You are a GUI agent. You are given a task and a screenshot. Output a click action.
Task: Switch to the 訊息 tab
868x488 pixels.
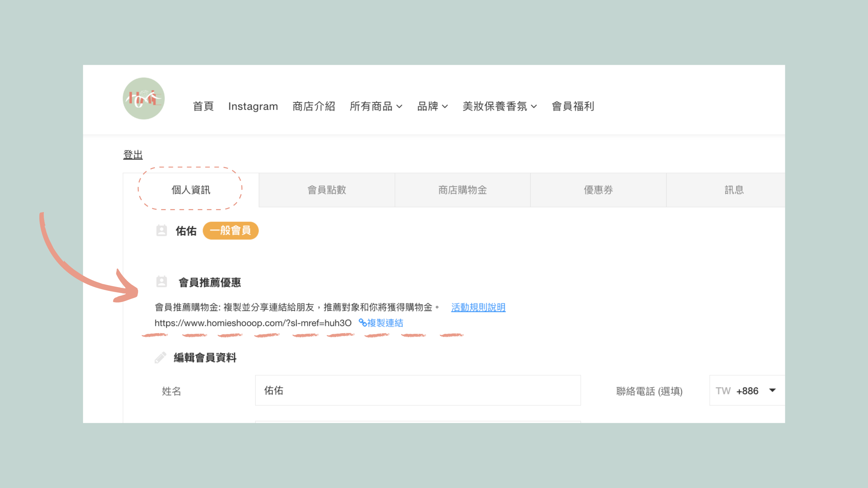726,190
